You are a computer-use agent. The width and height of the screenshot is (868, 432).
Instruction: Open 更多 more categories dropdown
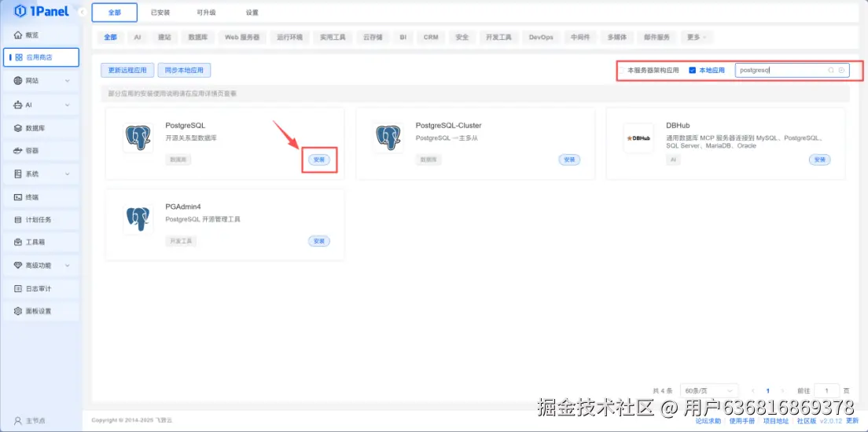(697, 37)
